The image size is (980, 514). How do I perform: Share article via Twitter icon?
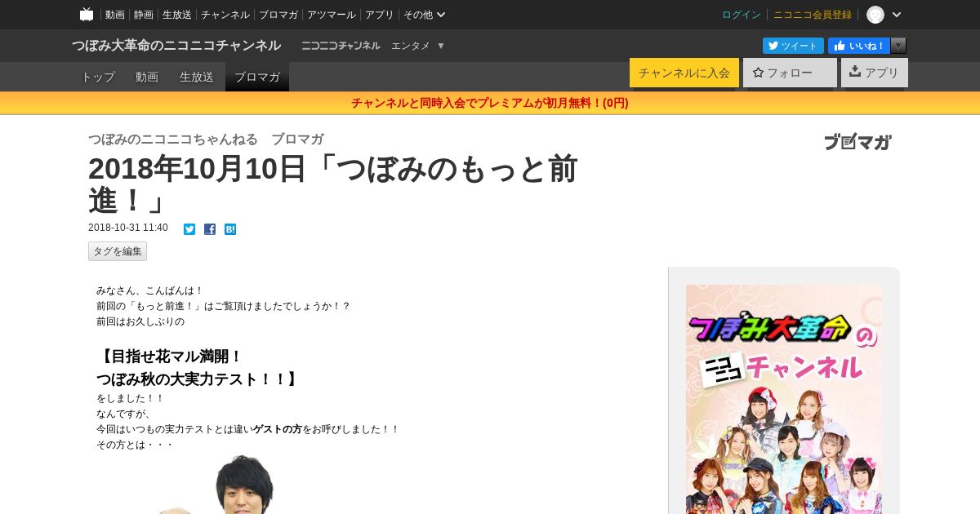[x=189, y=229]
